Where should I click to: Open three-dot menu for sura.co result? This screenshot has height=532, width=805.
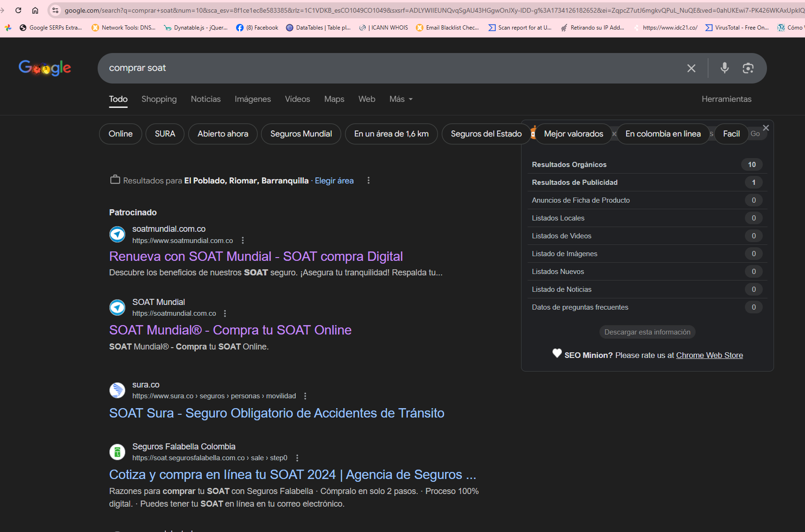305,396
